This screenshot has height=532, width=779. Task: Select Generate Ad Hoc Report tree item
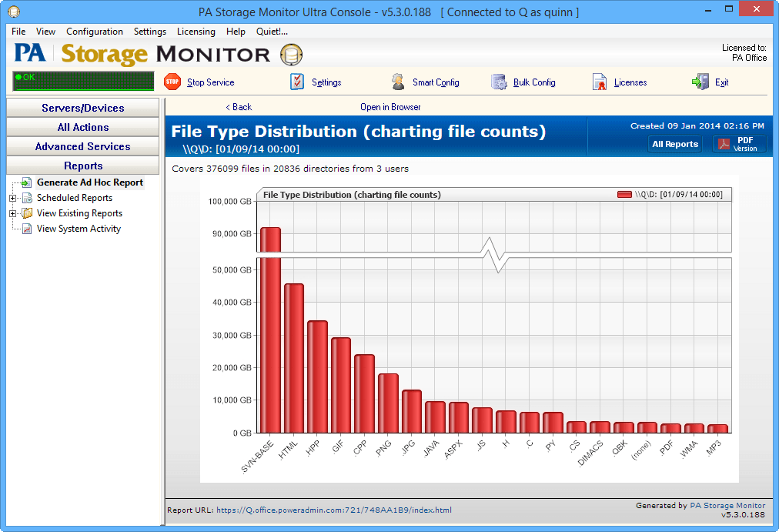(x=90, y=182)
